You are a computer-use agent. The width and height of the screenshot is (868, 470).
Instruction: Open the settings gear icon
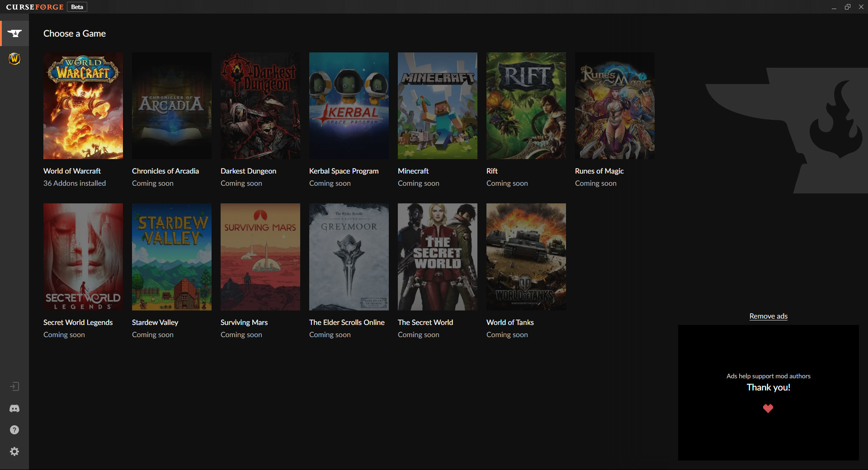click(x=14, y=451)
